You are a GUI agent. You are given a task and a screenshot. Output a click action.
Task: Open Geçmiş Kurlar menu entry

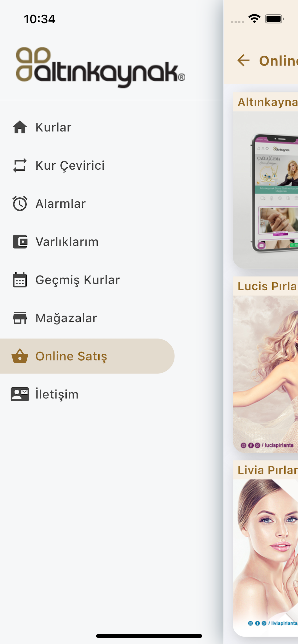pos(87,280)
